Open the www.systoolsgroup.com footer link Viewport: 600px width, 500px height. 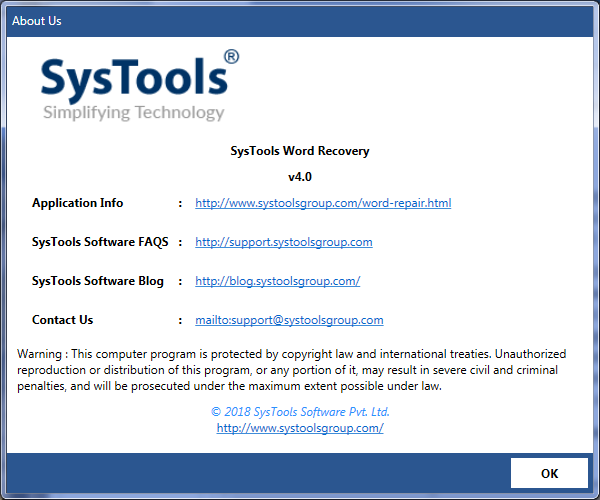300,428
